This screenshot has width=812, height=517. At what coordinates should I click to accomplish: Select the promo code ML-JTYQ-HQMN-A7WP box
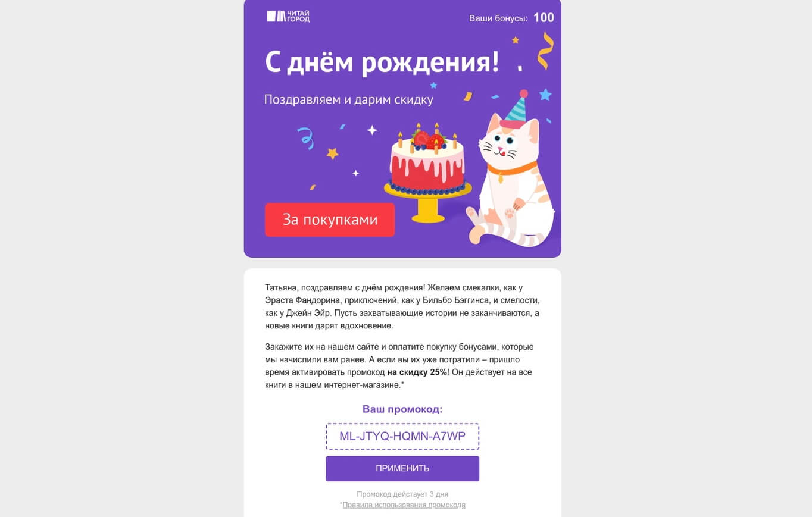point(402,436)
